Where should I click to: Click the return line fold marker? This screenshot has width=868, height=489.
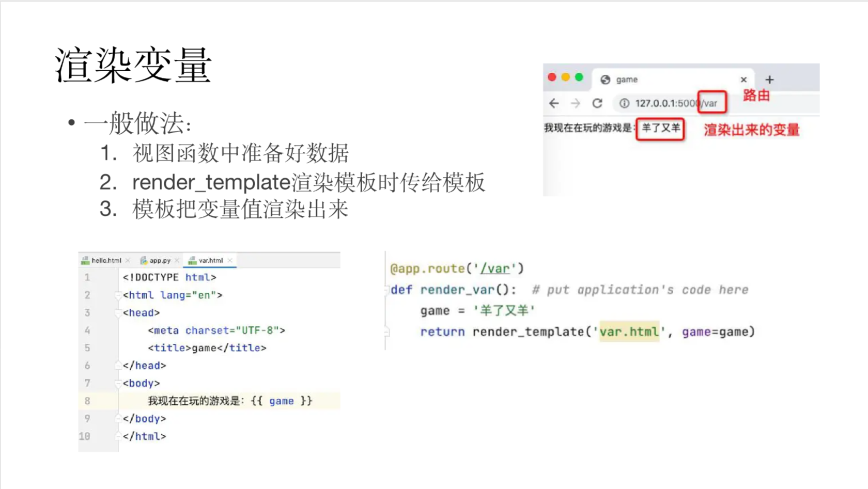tap(386, 332)
